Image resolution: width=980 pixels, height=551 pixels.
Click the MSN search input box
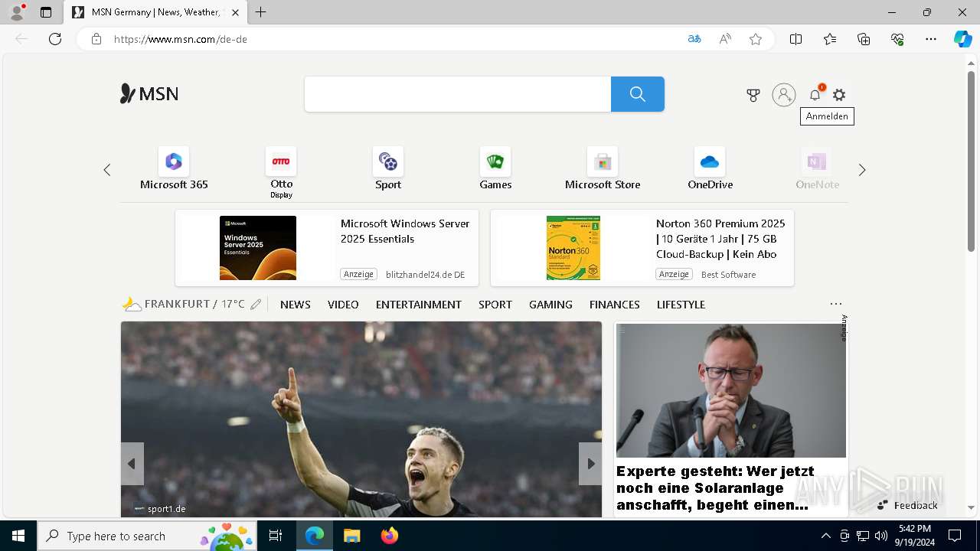click(458, 94)
